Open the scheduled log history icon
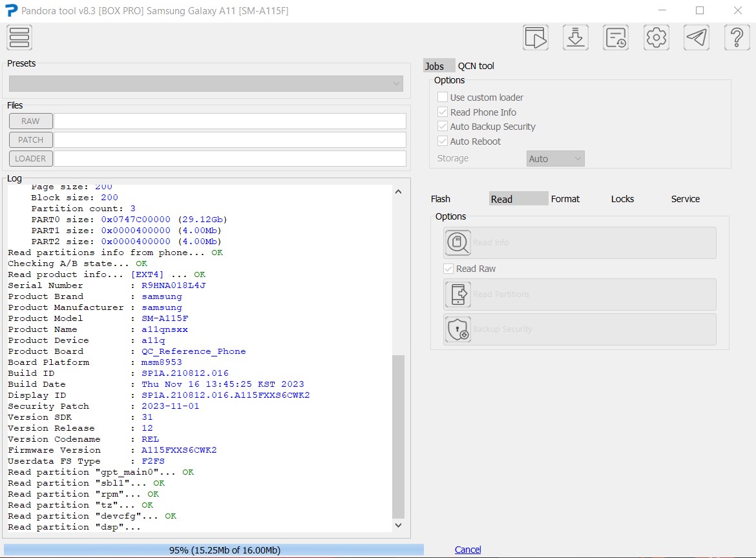Viewport: 756px width, 558px height. click(616, 37)
